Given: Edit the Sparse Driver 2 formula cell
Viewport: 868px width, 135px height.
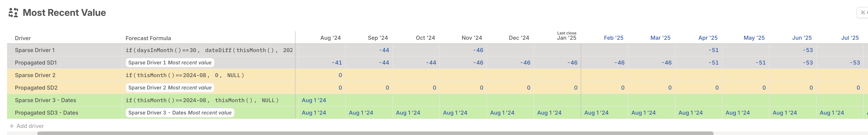Looking at the screenshot, I should (x=209, y=75).
